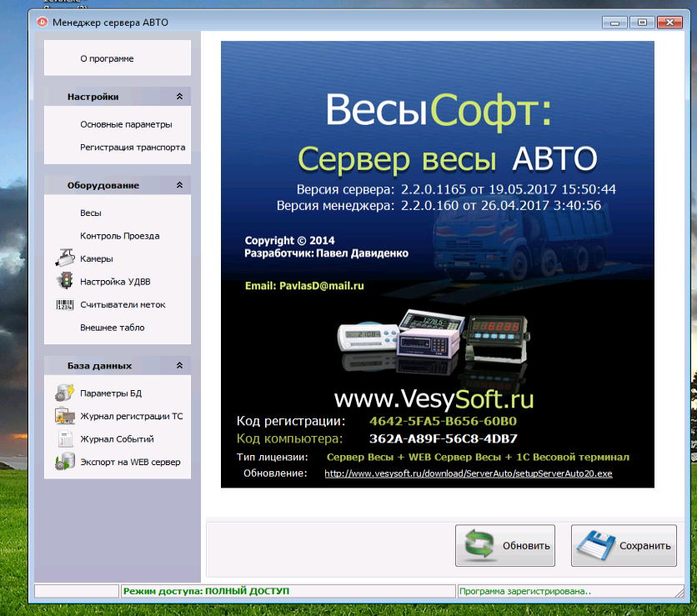The image size is (697, 616).
Task: Click Версия менеджера 2.2.0.160 text
Action: click(439, 205)
